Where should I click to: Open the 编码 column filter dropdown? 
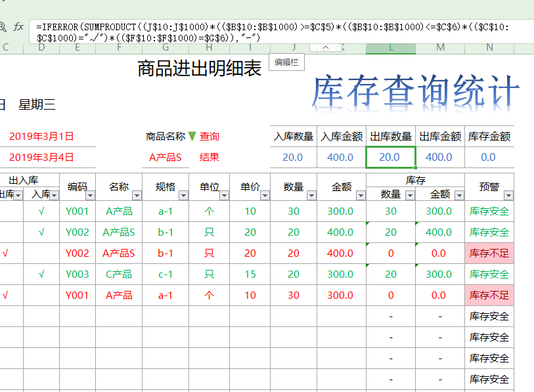click(90, 195)
